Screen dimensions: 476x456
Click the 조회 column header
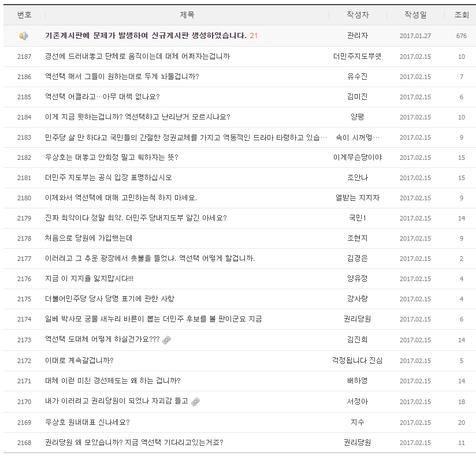(459, 15)
